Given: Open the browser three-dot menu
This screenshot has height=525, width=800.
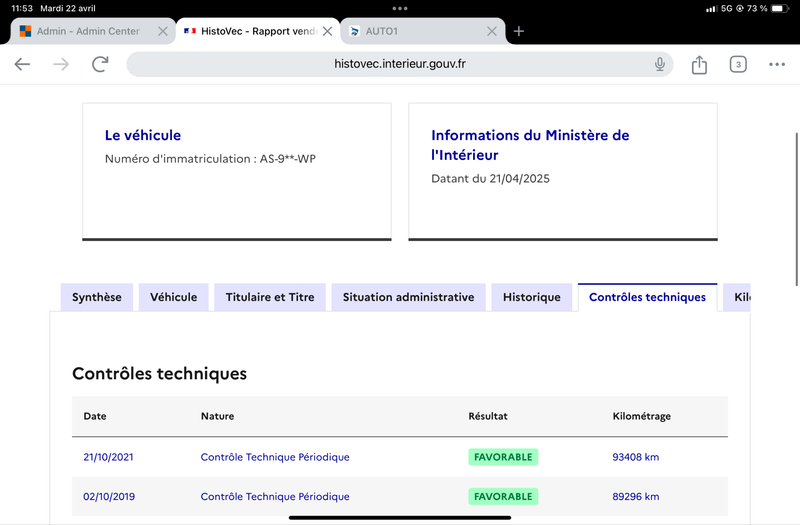Looking at the screenshot, I should [777, 64].
